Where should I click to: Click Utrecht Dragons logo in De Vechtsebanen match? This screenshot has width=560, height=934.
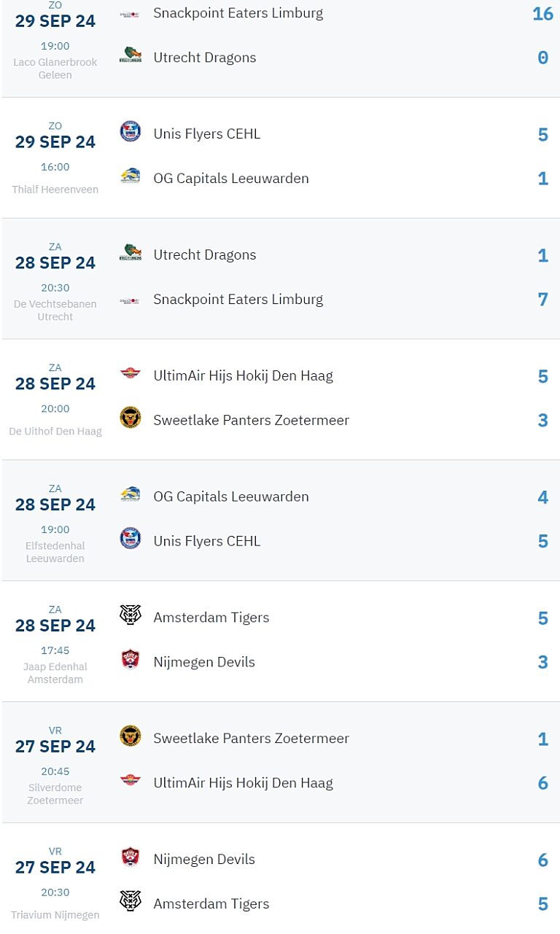tap(130, 254)
